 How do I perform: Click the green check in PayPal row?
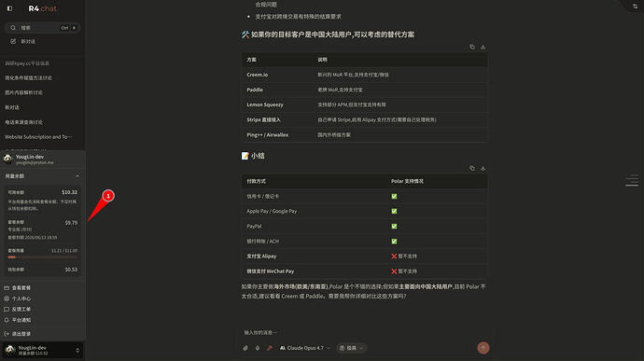tap(394, 227)
